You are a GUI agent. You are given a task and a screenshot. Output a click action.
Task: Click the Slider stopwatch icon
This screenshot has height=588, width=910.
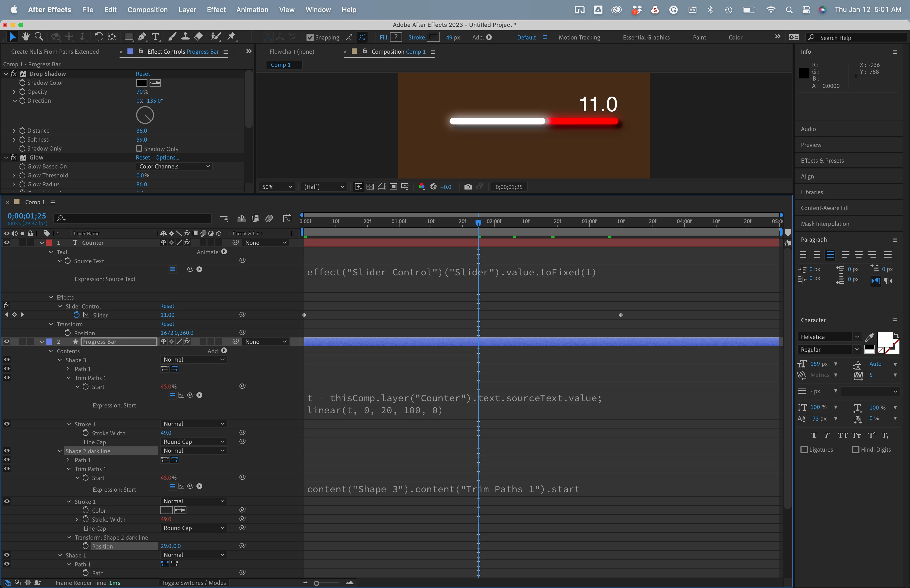[76, 315]
